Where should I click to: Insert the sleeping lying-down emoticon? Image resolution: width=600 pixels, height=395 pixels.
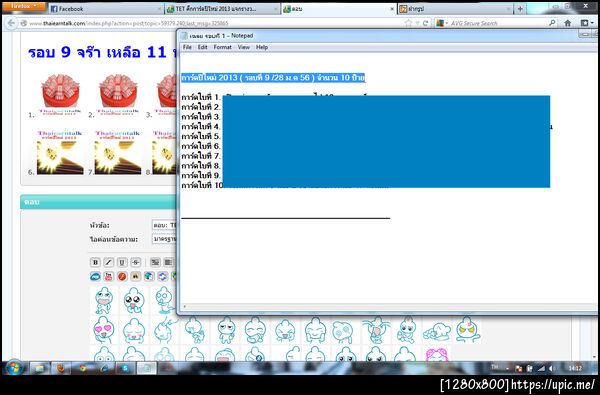click(x=437, y=331)
